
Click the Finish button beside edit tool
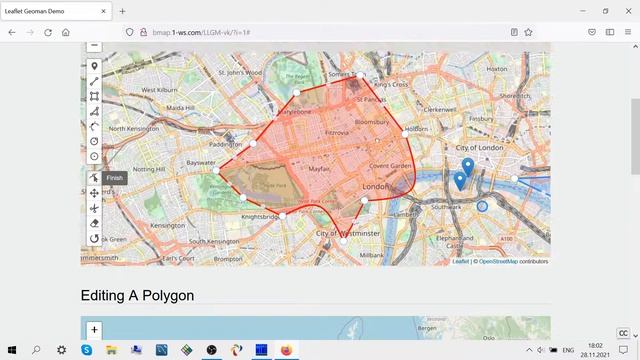click(x=115, y=178)
